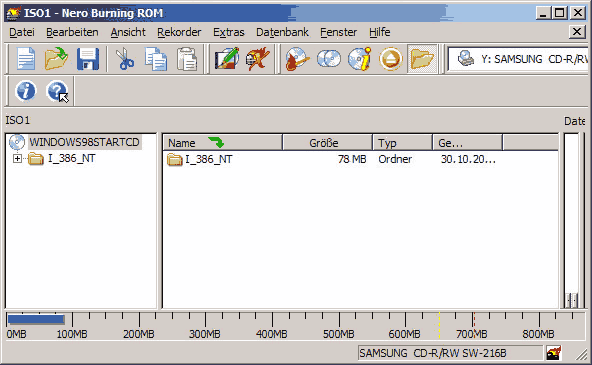This screenshot has width=592, height=365.
Task: Eject the disc with the orange eject icon
Action: pyautogui.click(x=390, y=59)
